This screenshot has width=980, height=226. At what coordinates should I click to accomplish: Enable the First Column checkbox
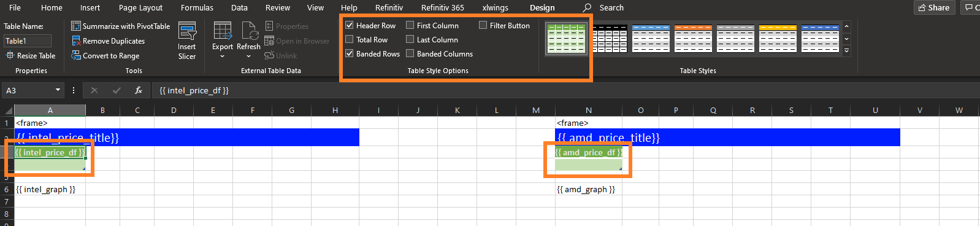pyautogui.click(x=410, y=26)
